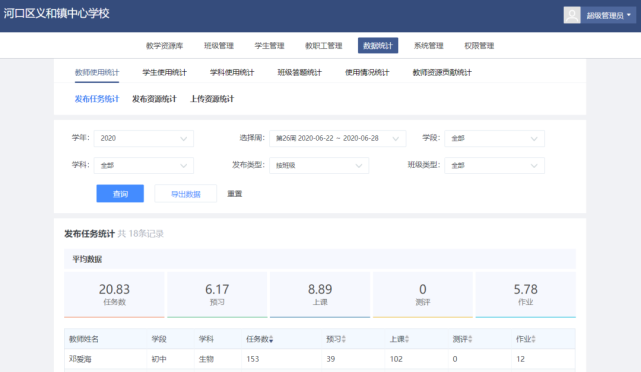
Task: Click the 39 预习 cell
Action: point(331,359)
